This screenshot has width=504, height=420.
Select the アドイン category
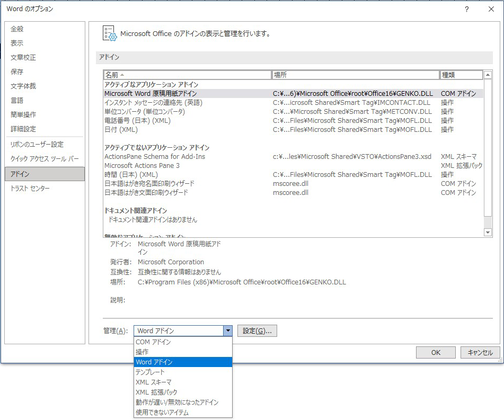pyautogui.click(x=45, y=174)
